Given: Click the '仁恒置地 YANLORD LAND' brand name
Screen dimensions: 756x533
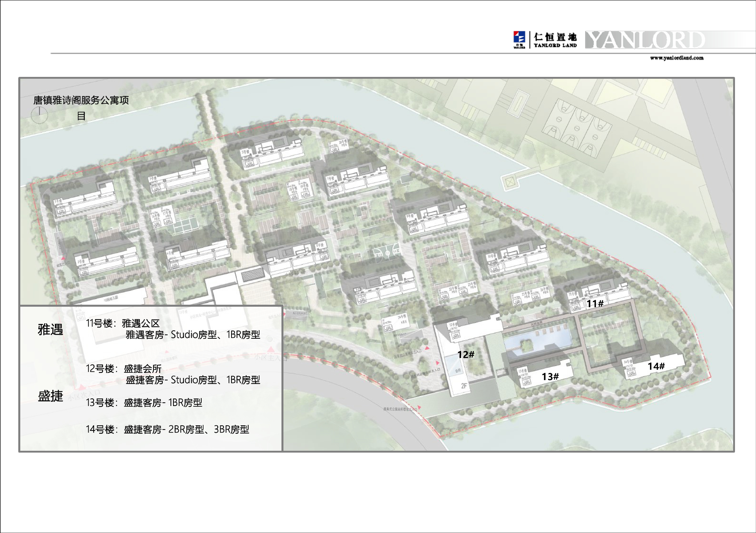Looking at the screenshot, I should click(x=555, y=40).
